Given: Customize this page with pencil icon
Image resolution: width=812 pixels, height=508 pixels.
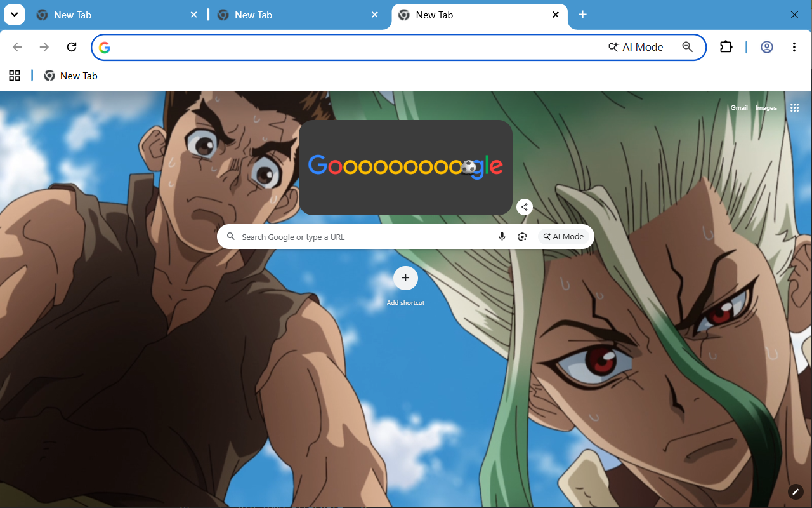Looking at the screenshot, I should [796, 491].
